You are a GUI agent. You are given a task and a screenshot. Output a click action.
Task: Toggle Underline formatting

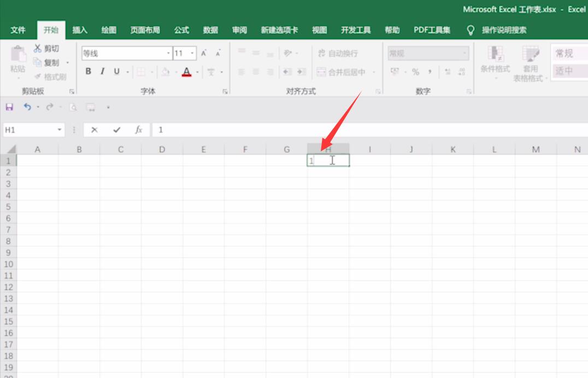click(x=116, y=71)
